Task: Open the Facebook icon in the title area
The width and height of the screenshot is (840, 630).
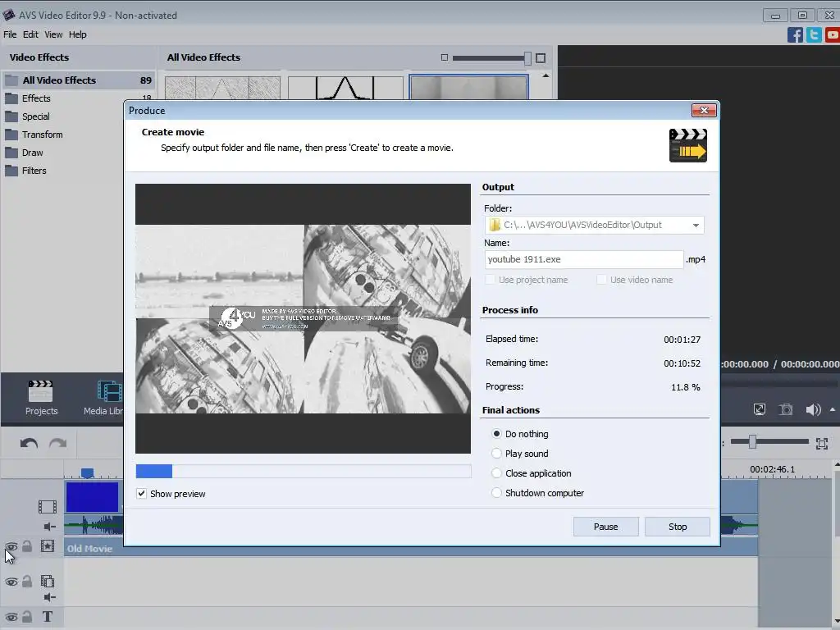Action: point(795,34)
